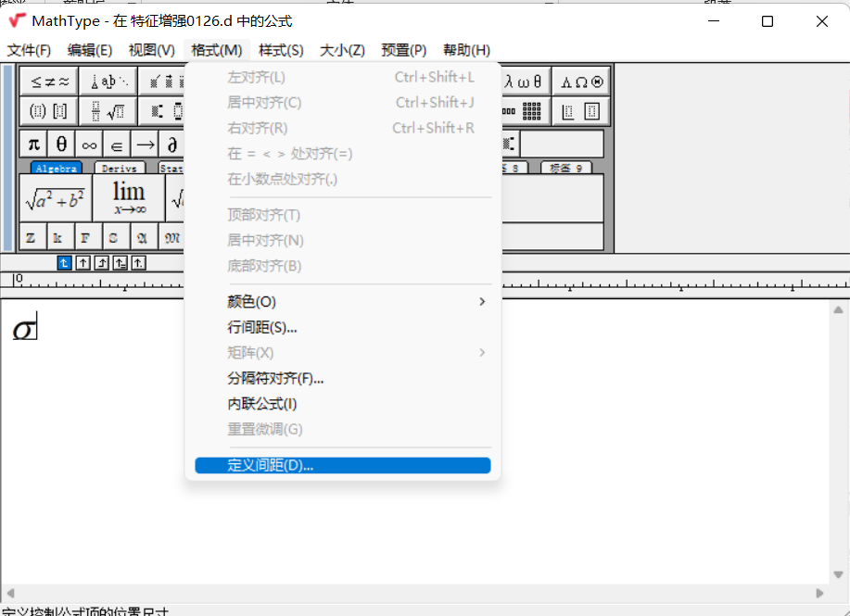
Task: Open fraction and radical templates palette
Action: point(108,111)
